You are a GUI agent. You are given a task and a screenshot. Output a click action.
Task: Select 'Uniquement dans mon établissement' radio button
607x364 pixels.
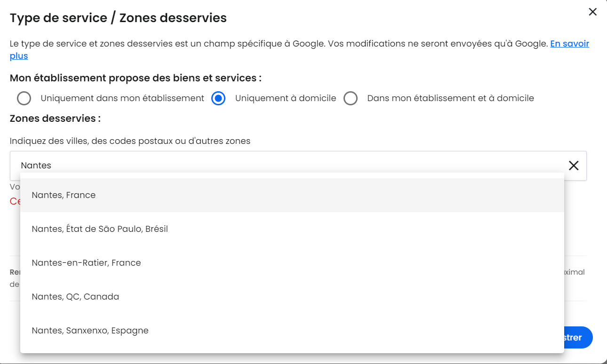click(x=24, y=98)
